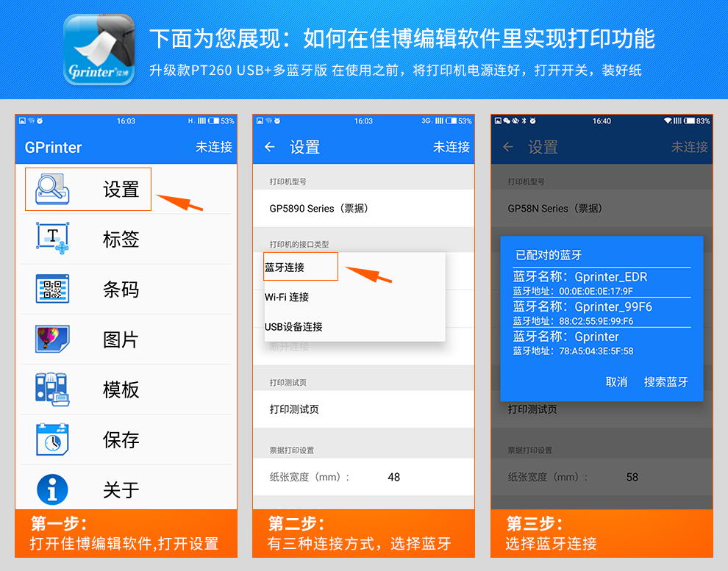The image size is (728, 571).
Task: Choose paired device with address 78:A5:04:3E:5F:58
Action: point(602,342)
